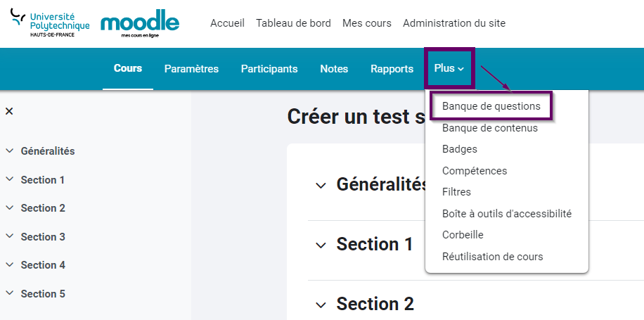Click the Université Polytechnique logo

coord(50,23)
